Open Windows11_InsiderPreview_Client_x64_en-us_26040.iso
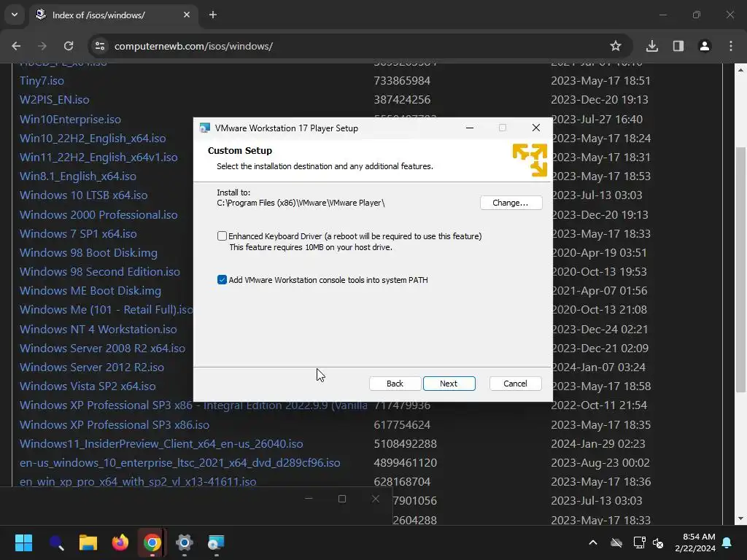The image size is (747, 560). (161, 444)
